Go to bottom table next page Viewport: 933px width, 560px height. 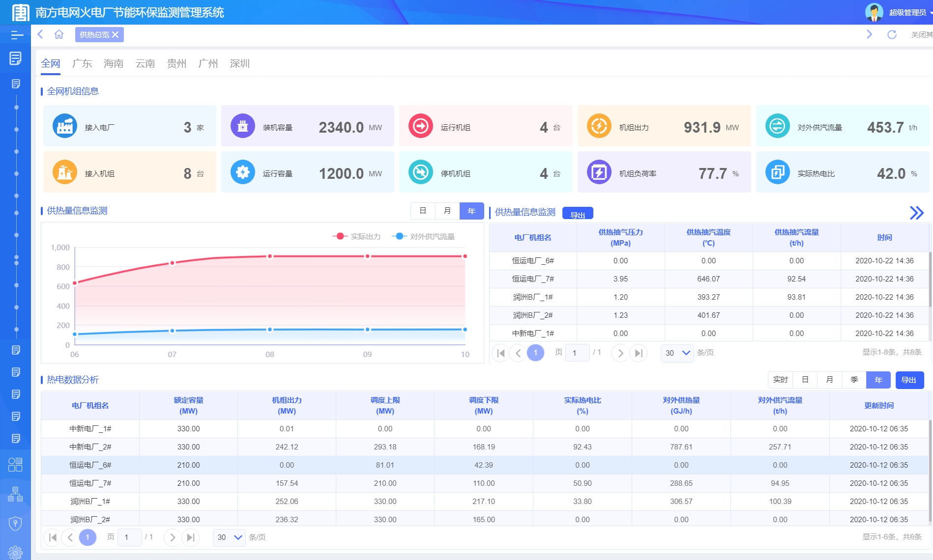click(172, 537)
